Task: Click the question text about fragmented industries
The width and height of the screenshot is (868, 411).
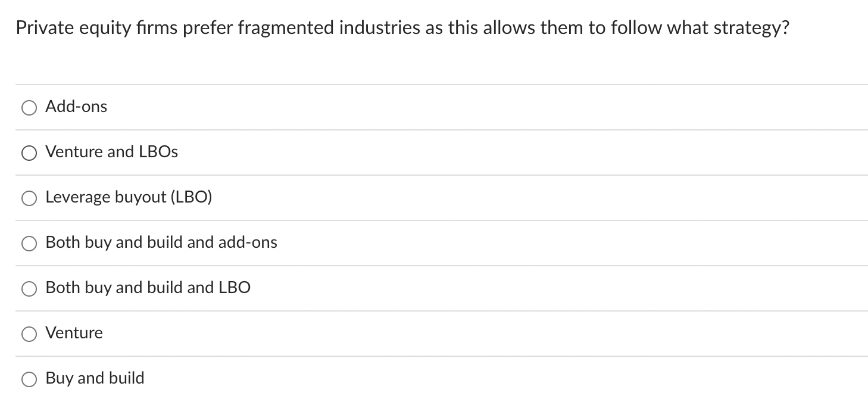Action: (x=402, y=27)
